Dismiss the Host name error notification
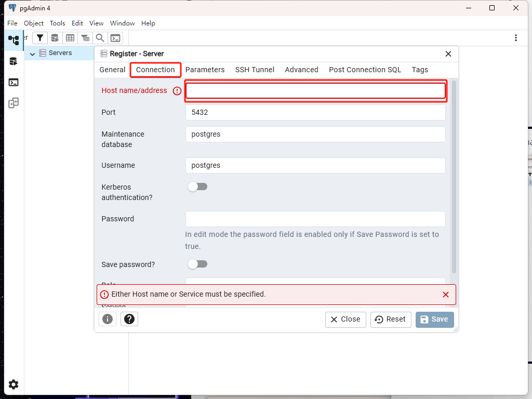This screenshot has width=532, height=399. (x=446, y=294)
